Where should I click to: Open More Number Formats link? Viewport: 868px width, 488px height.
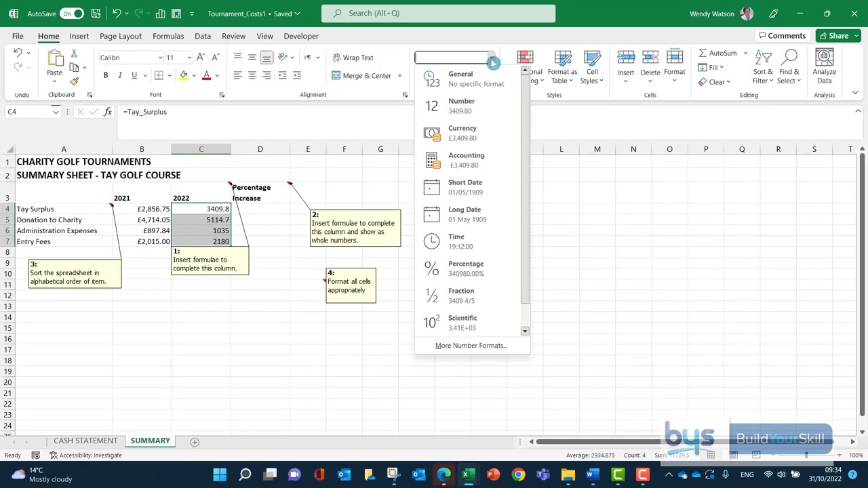pos(471,346)
